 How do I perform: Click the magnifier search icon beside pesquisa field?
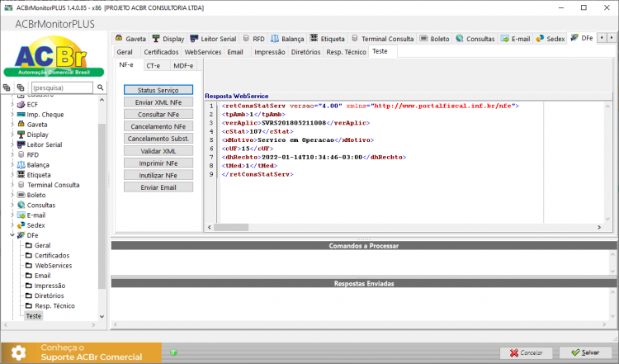100,87
